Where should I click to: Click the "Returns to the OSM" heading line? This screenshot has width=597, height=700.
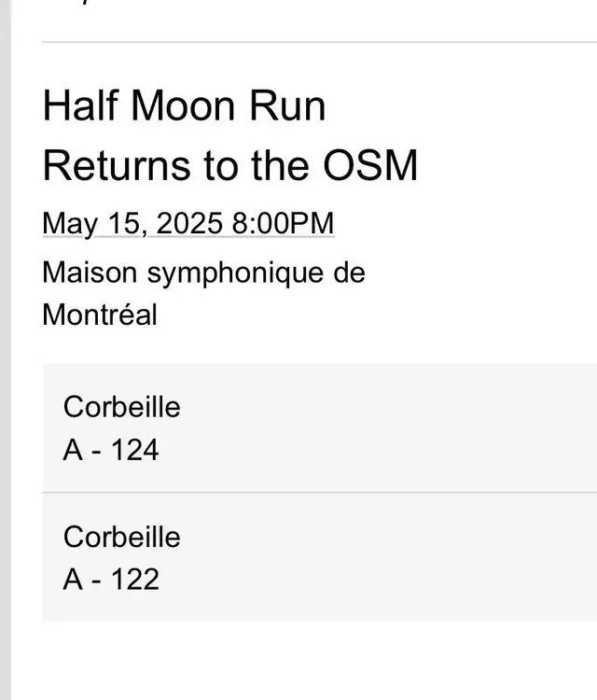[230, 165]
